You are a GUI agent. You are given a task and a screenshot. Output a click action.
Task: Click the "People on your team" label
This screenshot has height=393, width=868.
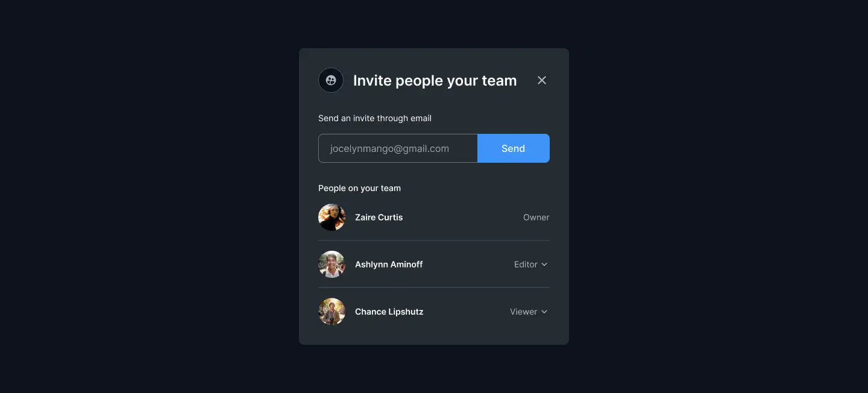359,188
